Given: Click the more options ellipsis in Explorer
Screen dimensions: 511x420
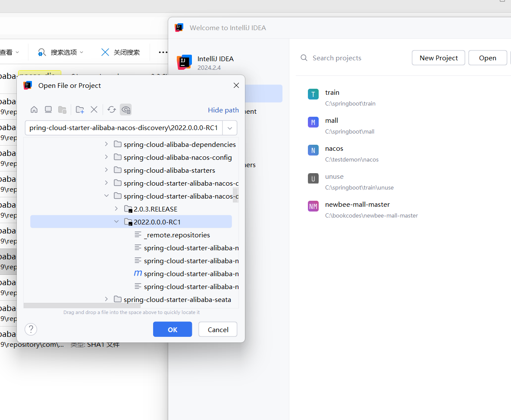Looking at the screenshot, I should [x=163, y=52].
